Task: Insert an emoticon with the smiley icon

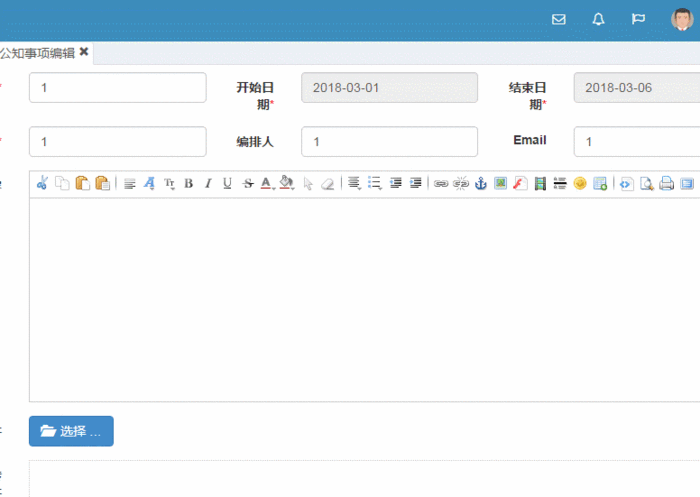Action: (580, 184)
